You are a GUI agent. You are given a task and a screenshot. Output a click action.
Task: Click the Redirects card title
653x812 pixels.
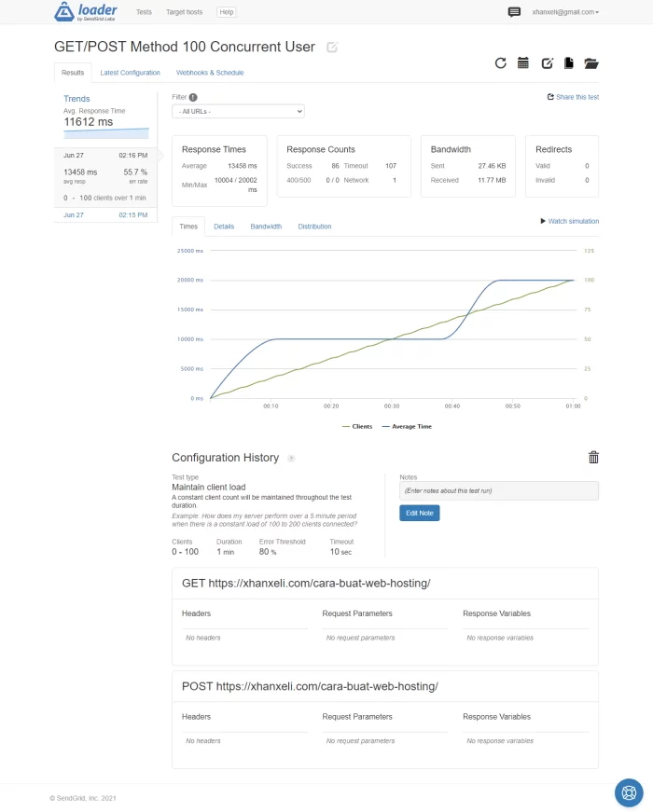pos(553,150)
